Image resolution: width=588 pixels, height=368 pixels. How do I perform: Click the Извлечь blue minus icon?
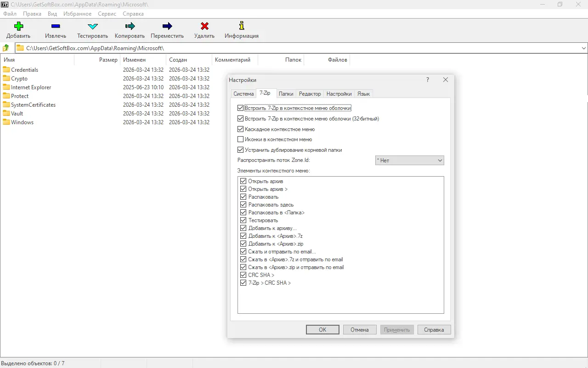click(x=56, y=26)
